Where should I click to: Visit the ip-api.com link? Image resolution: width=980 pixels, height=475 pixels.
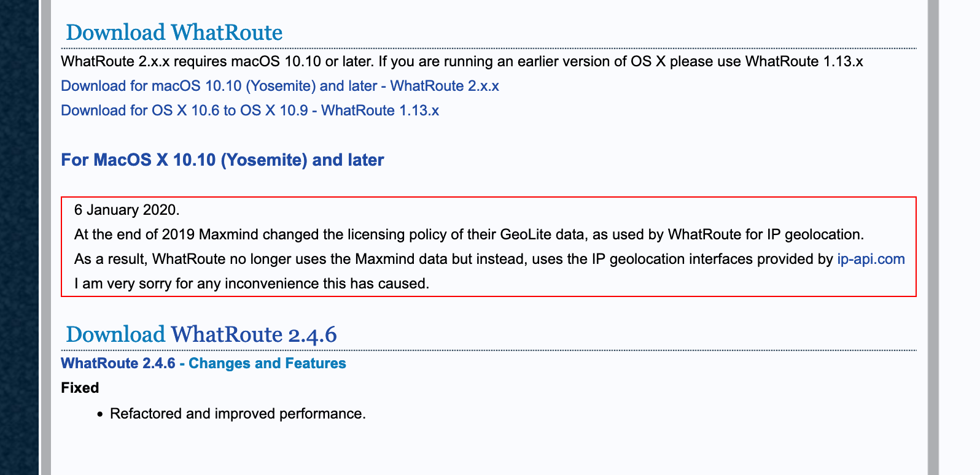click(871, 259)
